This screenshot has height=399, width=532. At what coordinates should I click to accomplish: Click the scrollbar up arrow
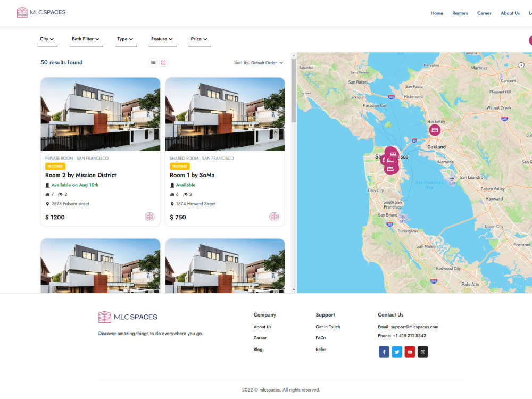pyautogui.click(x=294, y=55)
